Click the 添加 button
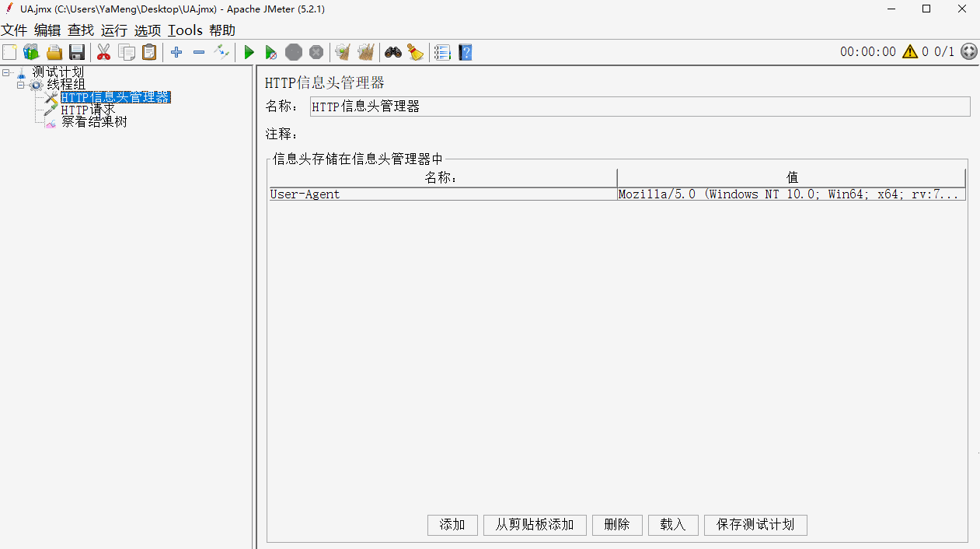This screenshot has height=549, width=980. (452, 525)
